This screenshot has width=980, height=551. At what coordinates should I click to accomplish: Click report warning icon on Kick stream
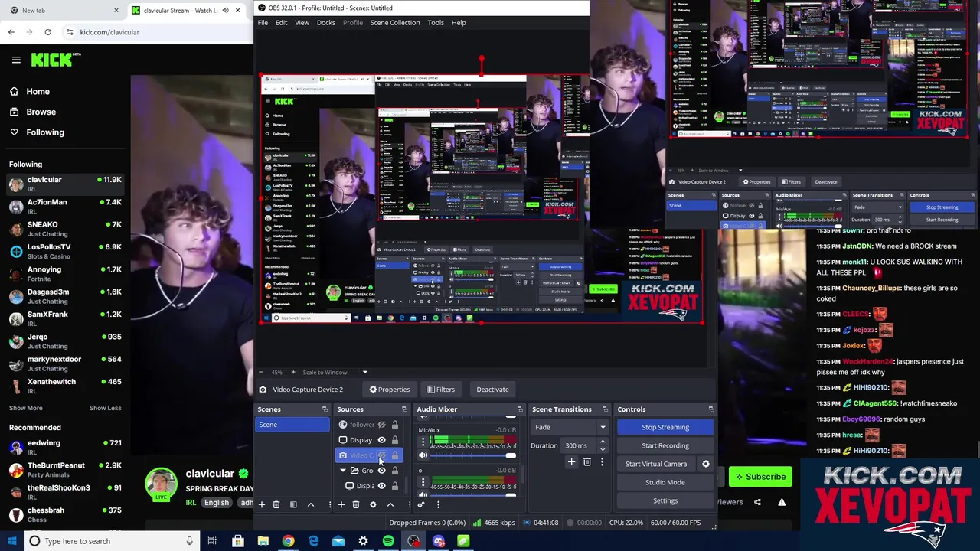782,503
